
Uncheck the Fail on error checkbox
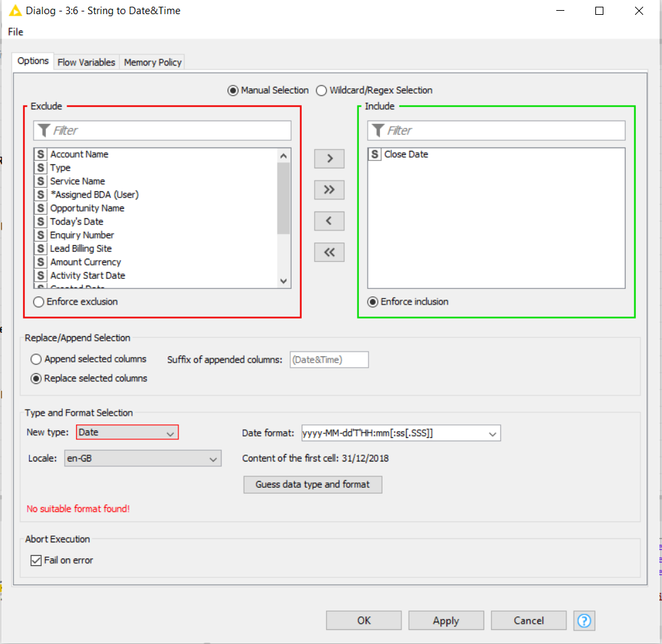point(36,560)
